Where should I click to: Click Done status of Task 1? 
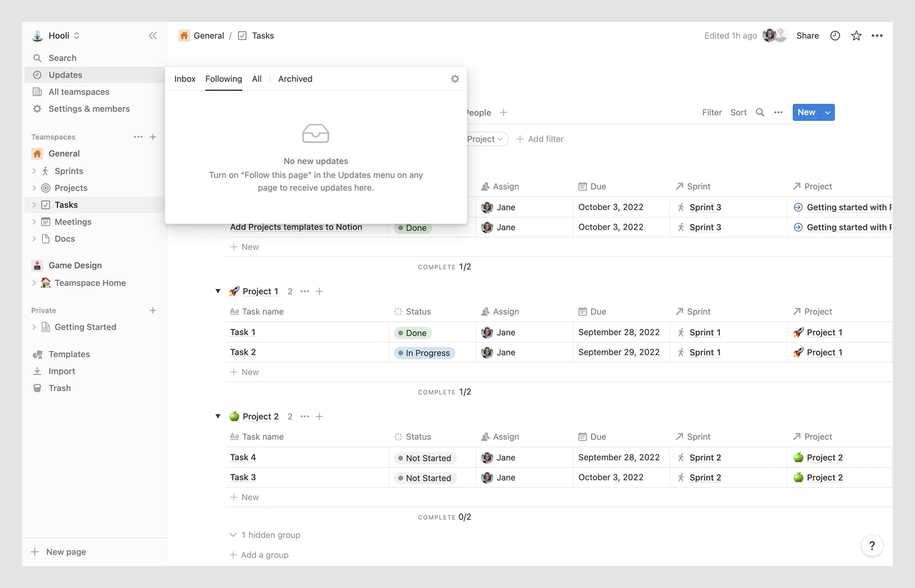point(413,333)
